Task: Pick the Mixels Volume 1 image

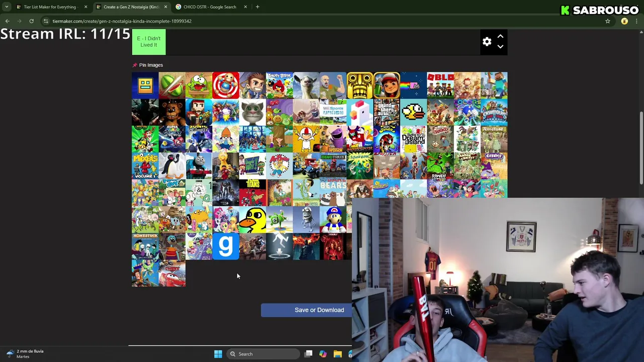Action: tap(145, 165)
